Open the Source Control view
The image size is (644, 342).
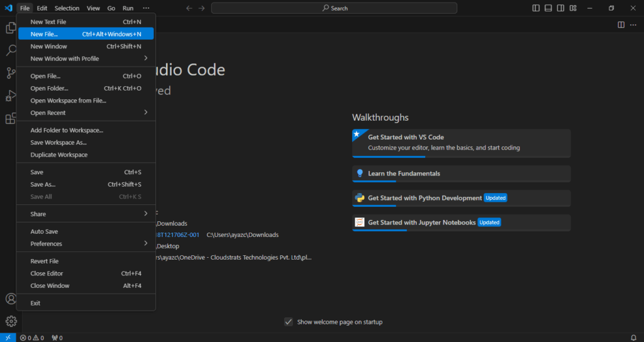tap(11, 73)
